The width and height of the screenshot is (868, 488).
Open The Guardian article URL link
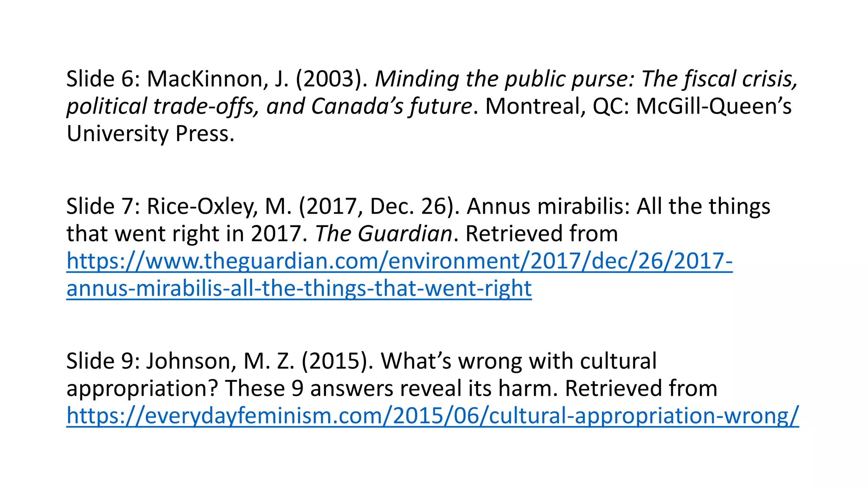click(x=398, y=261)
